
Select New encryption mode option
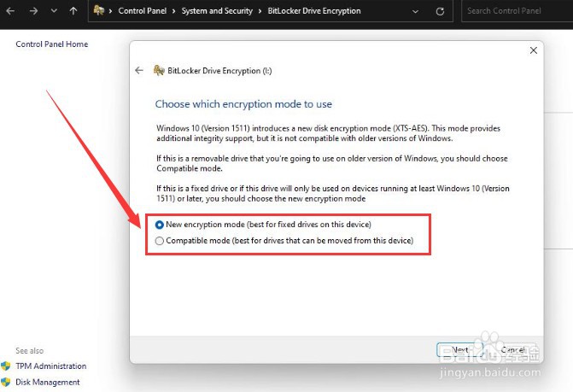(x=160, y=224)
